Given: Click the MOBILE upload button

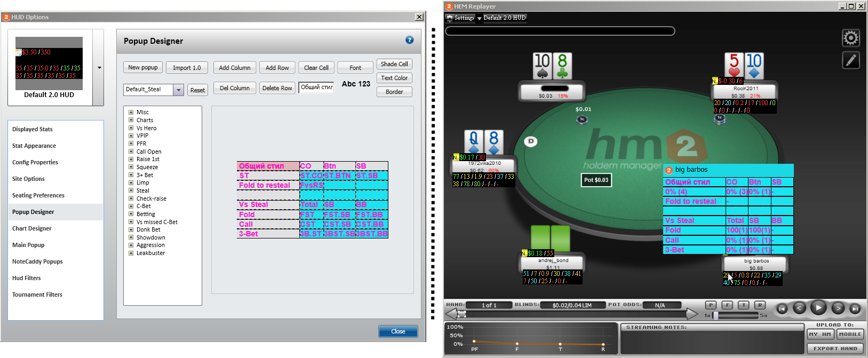Looking at the screenshot, I should [x=850, y=334].
